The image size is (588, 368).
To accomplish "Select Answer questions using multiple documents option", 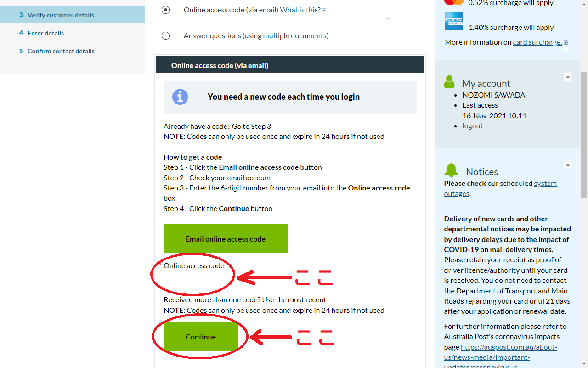I will 166,35.
